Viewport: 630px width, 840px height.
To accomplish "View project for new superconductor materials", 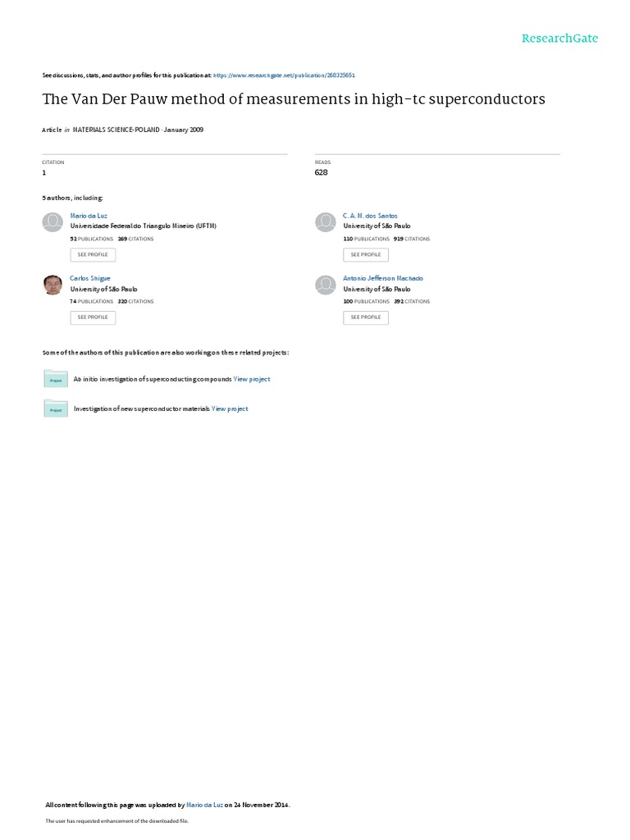I will [230, 409].
